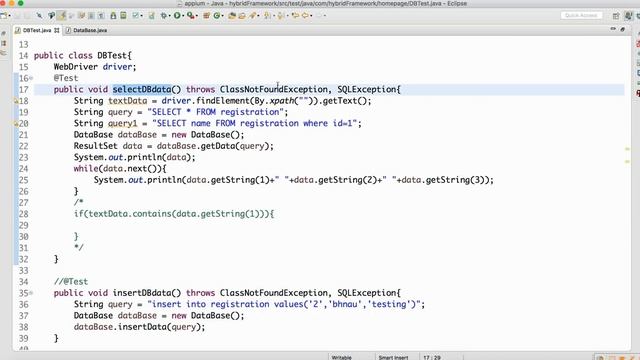
Task: Click the Next Annotation arrow icon
Action: [x=267, y=16]
